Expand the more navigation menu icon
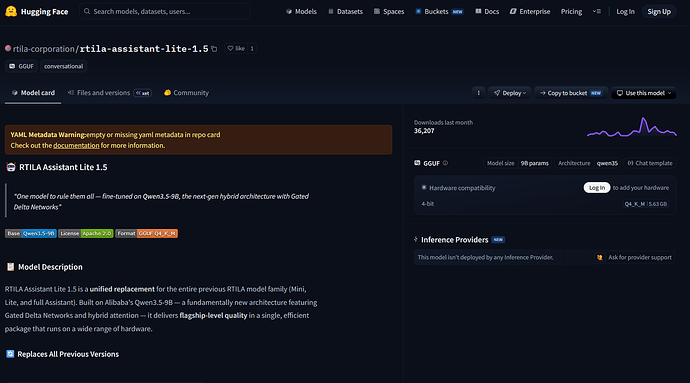 click(x=597, y=11)
